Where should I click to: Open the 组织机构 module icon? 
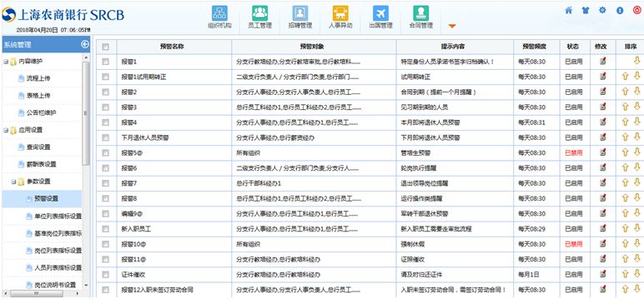click(x=219, y=13)
